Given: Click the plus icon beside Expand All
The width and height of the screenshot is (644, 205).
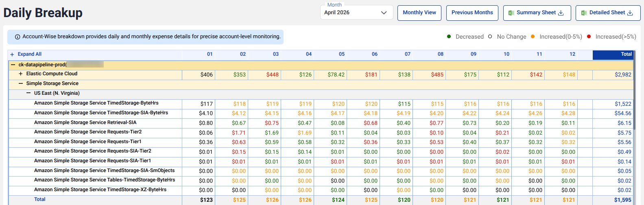Looking at the screenshot, I should tap(12, 55).
